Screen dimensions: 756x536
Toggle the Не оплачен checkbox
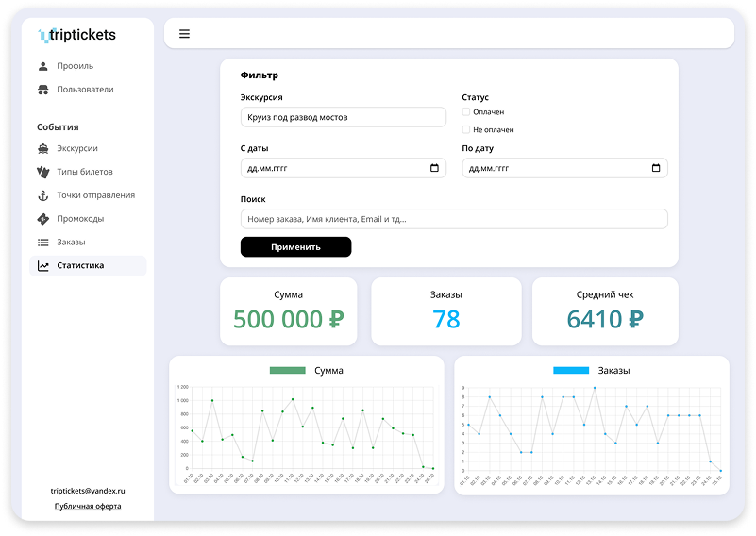466,129
